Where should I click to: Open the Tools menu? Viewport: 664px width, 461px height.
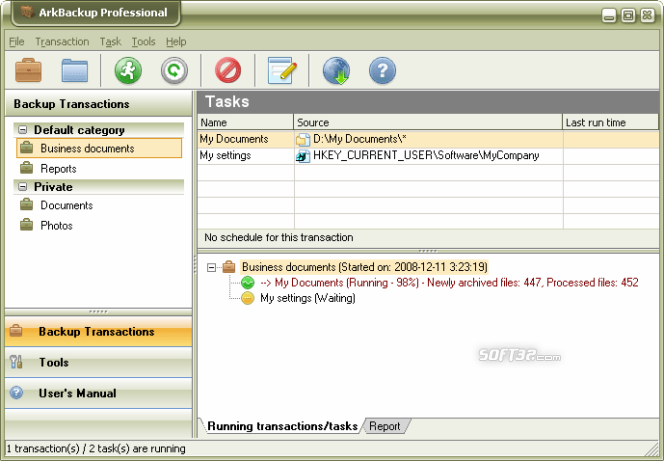click(x=144, y=41)
